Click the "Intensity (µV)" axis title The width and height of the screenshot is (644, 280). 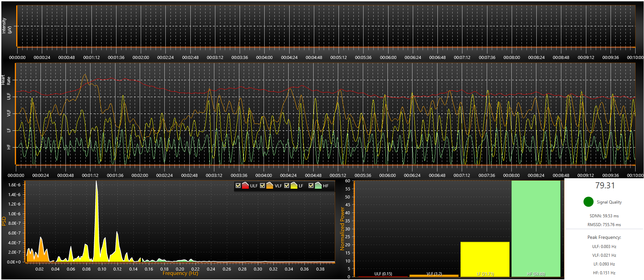7,26
